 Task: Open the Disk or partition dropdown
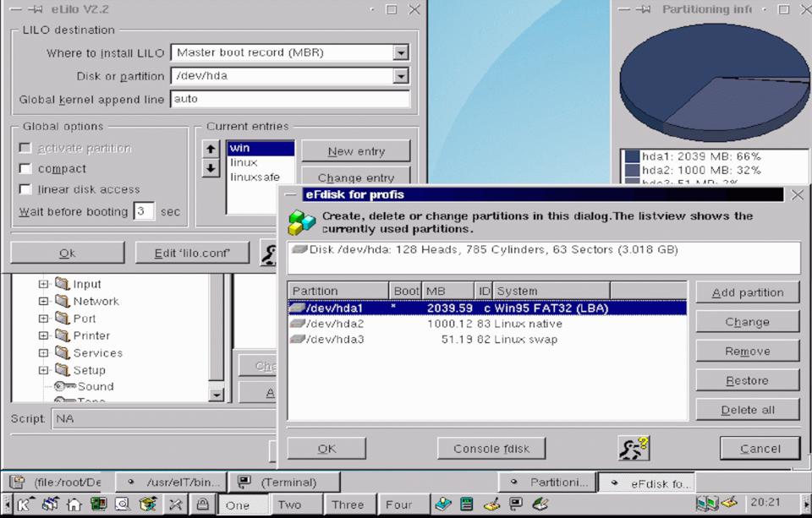400,76
